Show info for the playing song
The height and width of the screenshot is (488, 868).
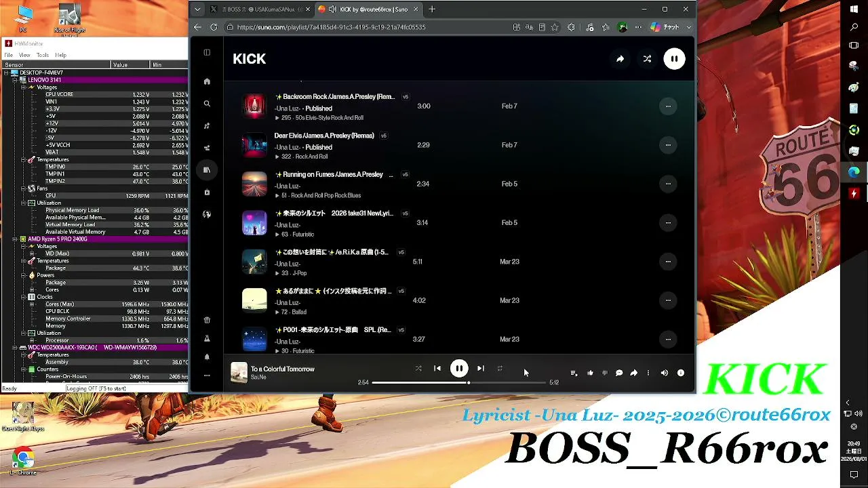tap(681, 373)
